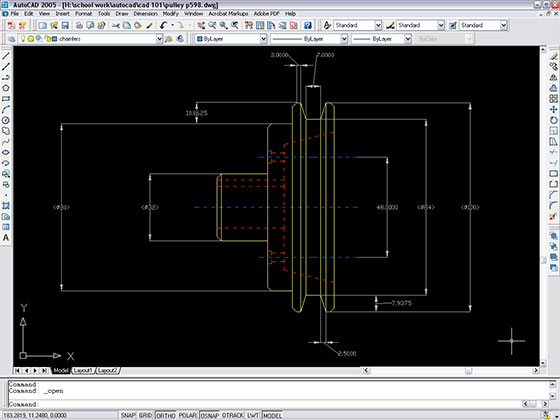
Task: Pick the Multiline Text tool
Action: click(x=6, y=238)
